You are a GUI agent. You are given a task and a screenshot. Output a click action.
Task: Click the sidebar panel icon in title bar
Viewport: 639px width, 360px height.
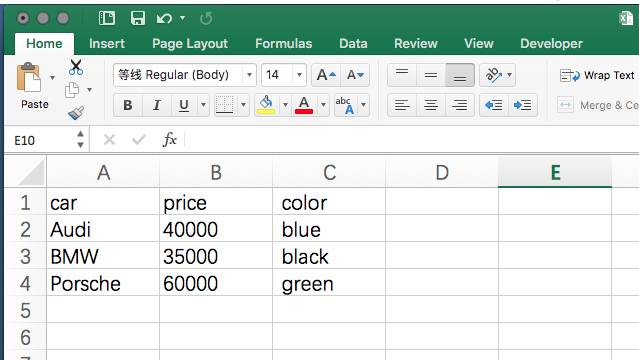107,18
